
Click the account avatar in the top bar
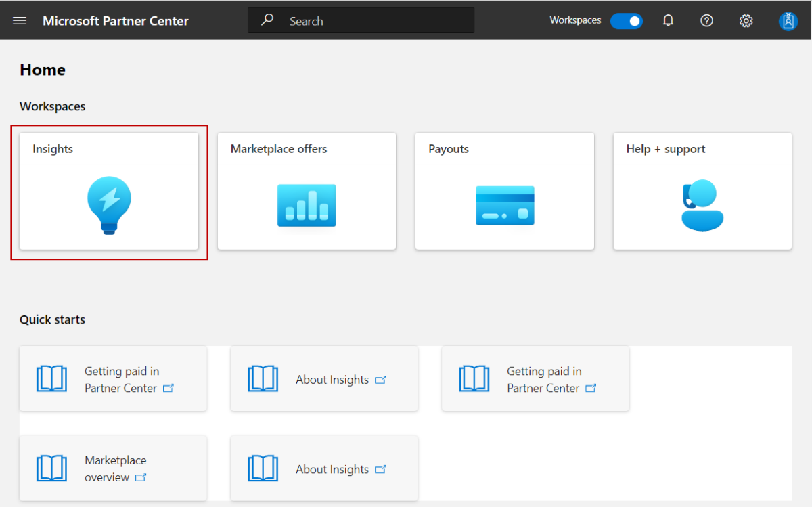(x=788, y=20)
